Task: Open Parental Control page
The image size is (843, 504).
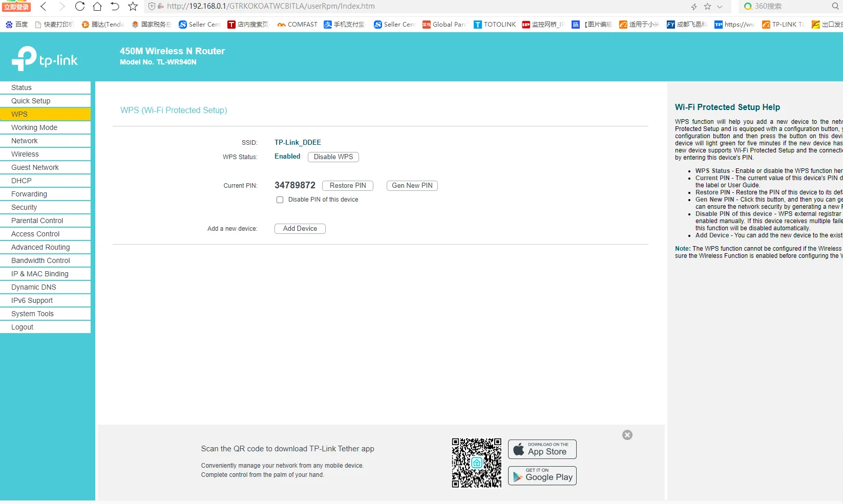Action: pos(45,221)
